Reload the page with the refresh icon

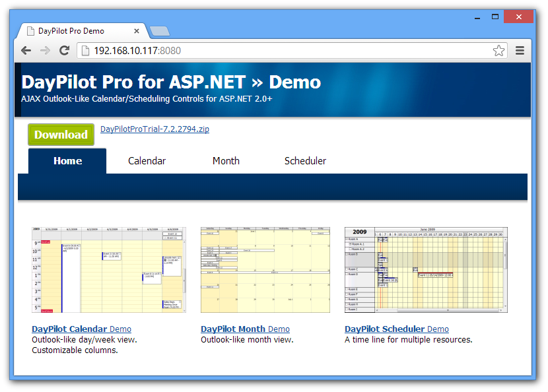(64, 51)
